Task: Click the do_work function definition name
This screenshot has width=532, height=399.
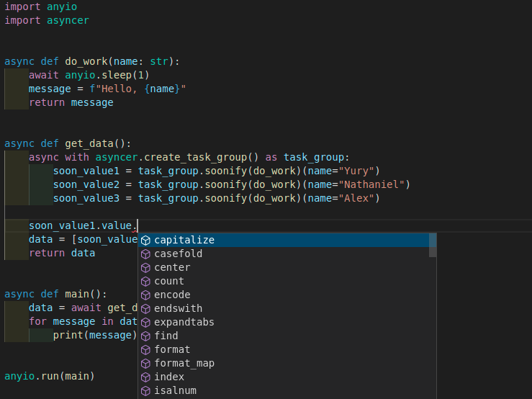Action: [x=86, y=61]
